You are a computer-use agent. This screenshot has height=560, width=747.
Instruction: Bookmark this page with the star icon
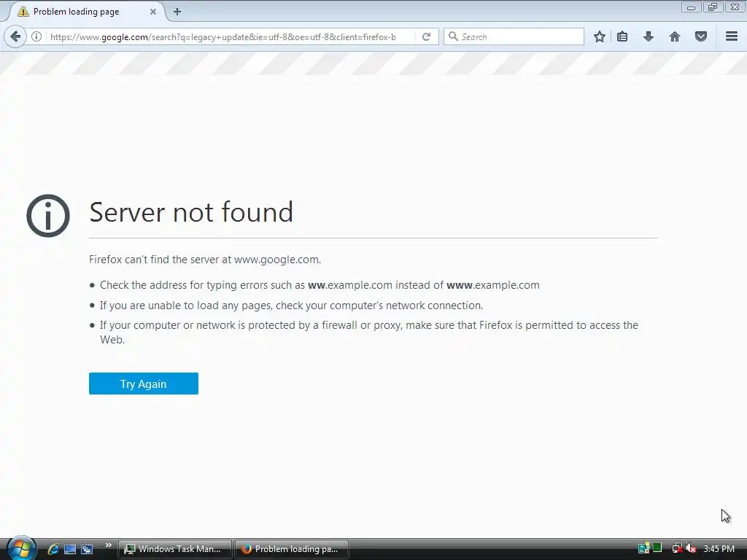tap(600, 36)
